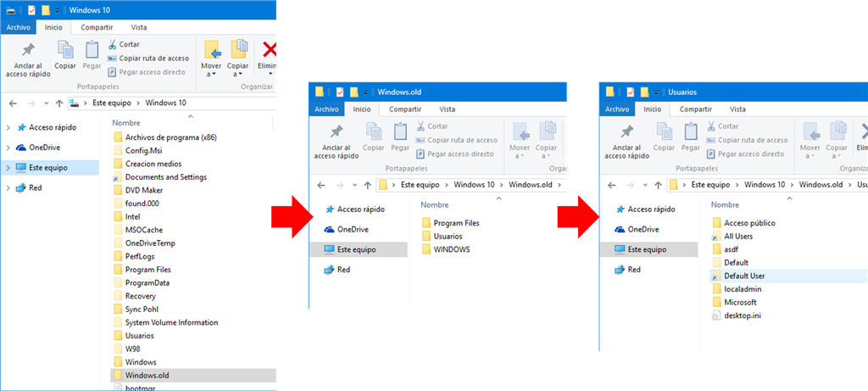
Task: Open Archivo tab in Windows 10 window
Action: tap(19, 27)
